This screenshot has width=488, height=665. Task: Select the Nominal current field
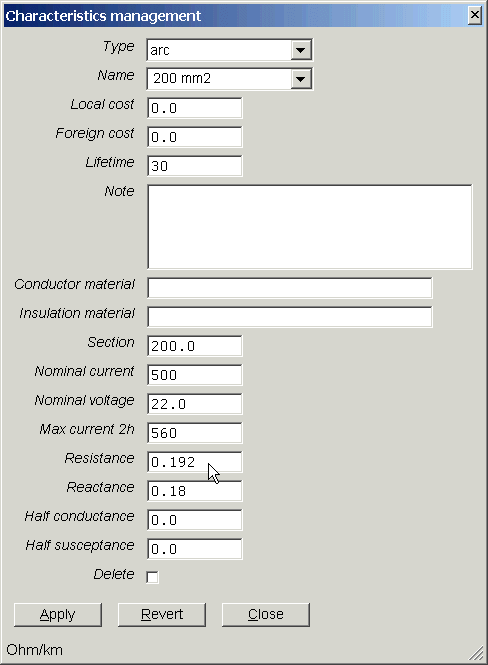pyautogui.click(x=195, y=375)
